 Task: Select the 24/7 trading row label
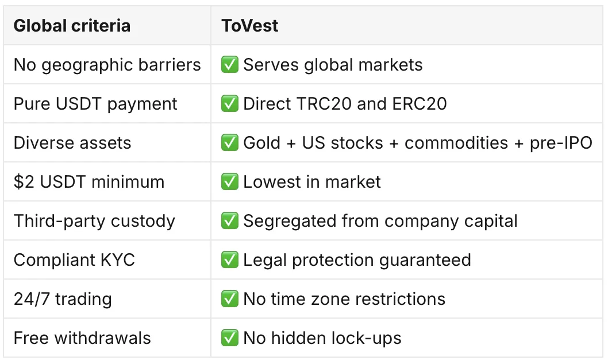63,299
